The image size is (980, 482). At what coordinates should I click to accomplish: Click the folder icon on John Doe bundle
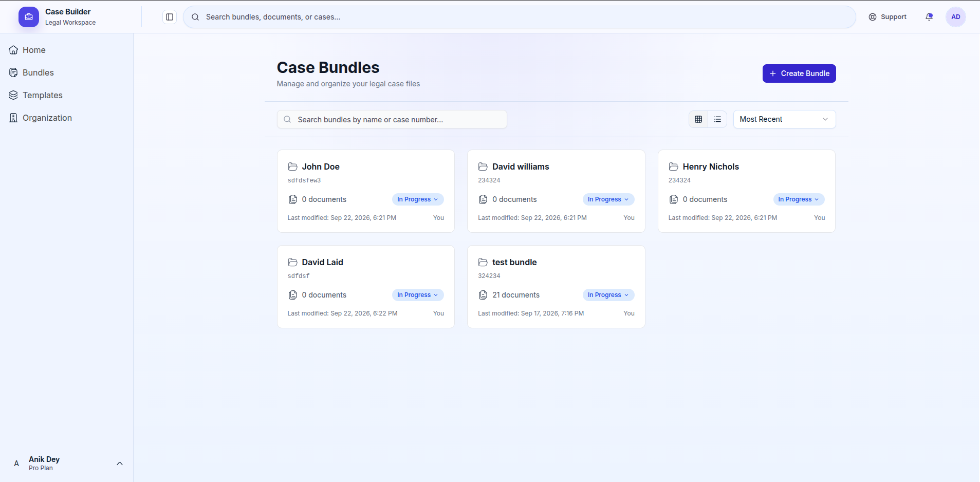tap(293, 166)
